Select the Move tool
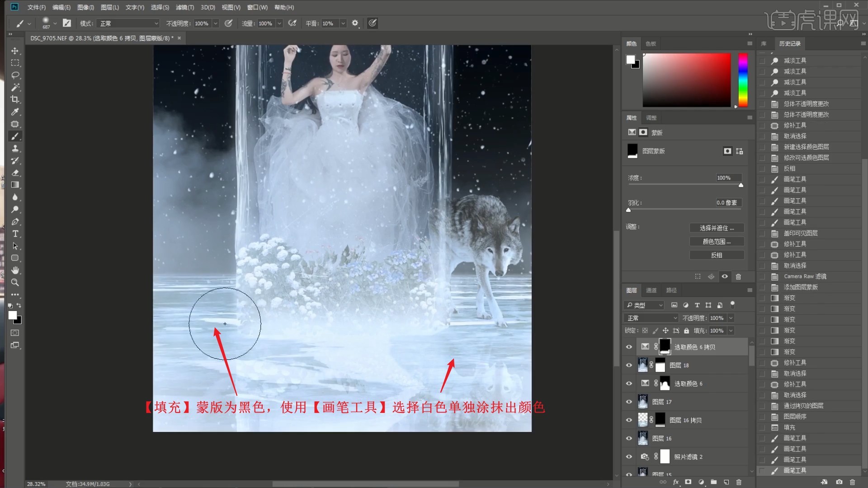Screen dimensions: 868x488 [x=15, y=51]
